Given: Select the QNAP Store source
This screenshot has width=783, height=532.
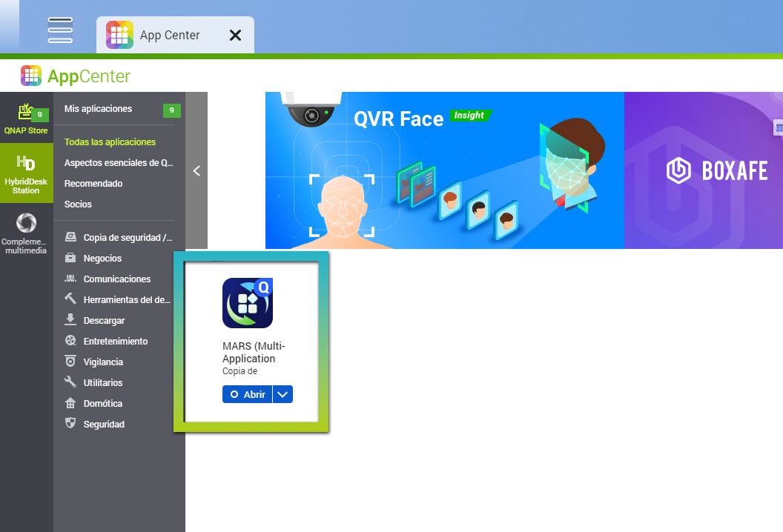Looking at the screenshot, I should pos(26,119).
